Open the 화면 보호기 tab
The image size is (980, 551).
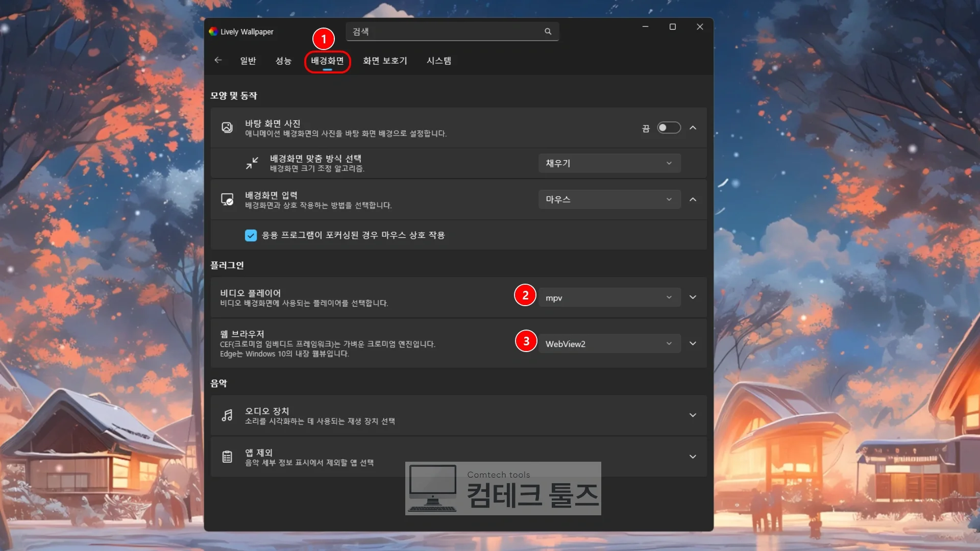point(385,61)
